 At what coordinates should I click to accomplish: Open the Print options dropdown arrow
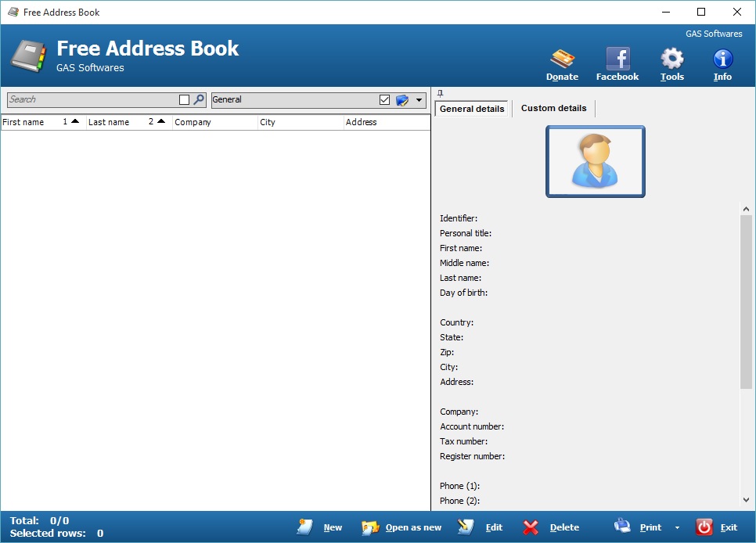677,527
